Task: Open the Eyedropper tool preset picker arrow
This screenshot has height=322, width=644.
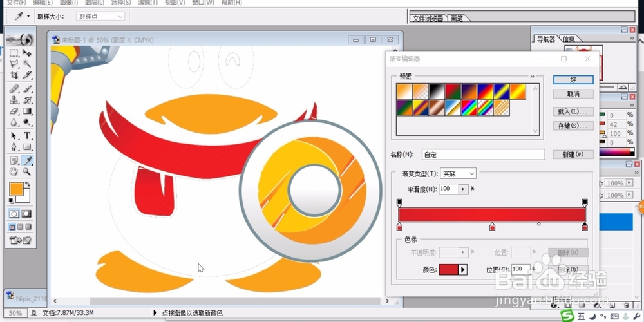Action: pos(28,17)
